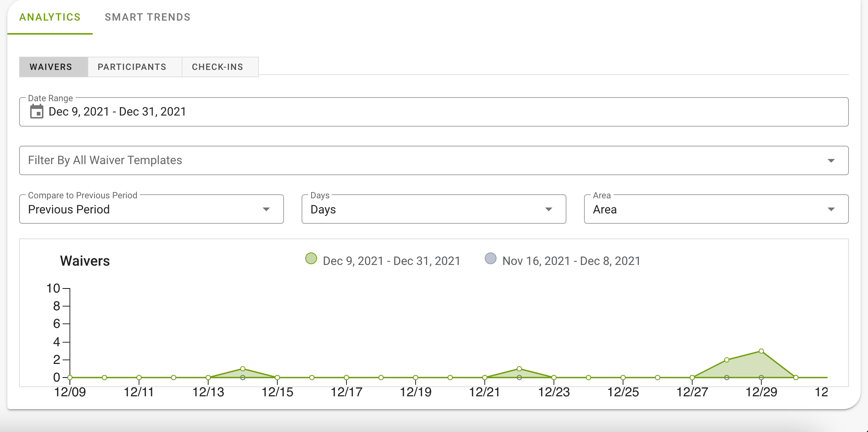The image size is (868, 432).
Task: Open the Date Range field
Action: coord(434,112)
